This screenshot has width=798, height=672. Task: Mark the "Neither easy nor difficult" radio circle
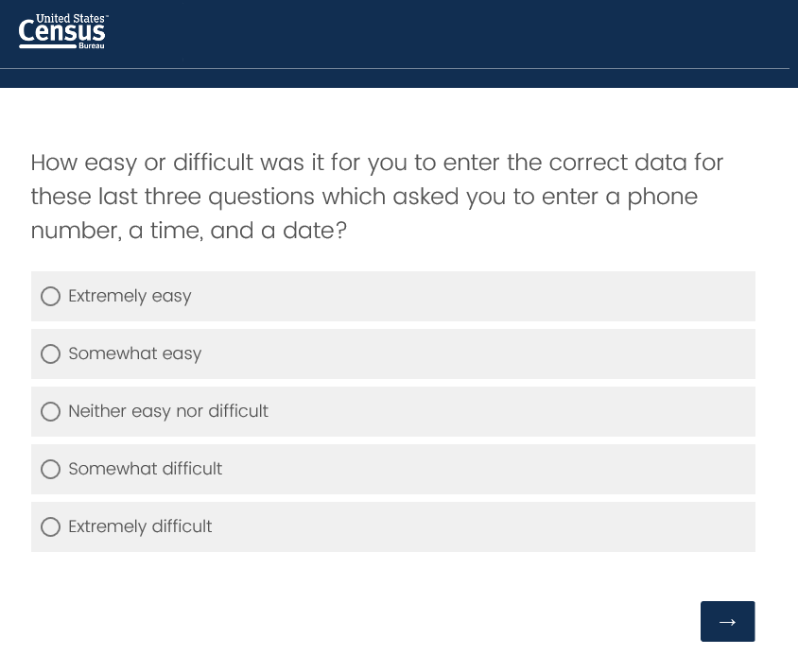(51, 412)
